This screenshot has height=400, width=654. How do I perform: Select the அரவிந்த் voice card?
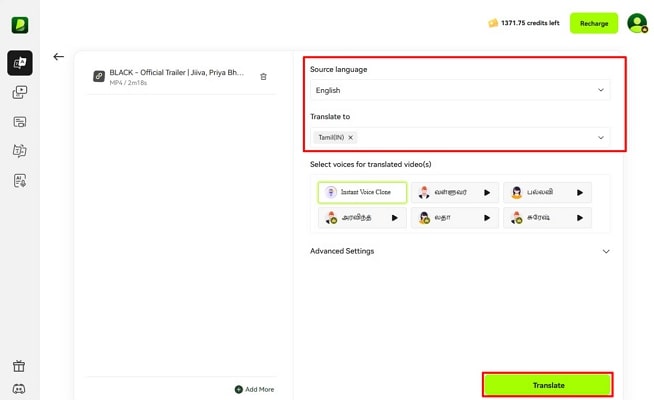pos(362,218)
